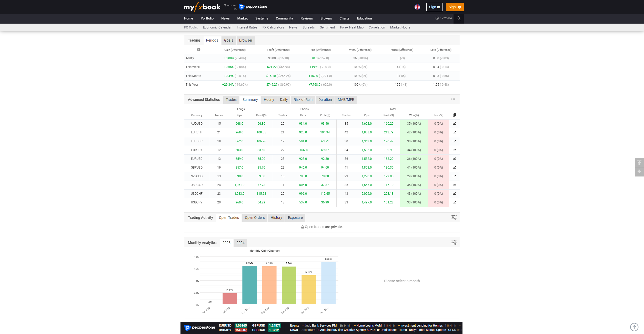644x334 pixels.
Task: Switch to the Browser tab
Action: (x=246, y=40)
